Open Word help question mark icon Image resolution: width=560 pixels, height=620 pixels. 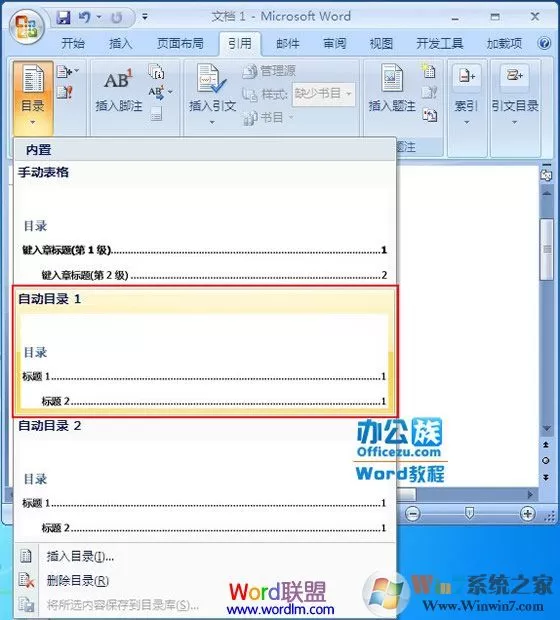(544, 43)
